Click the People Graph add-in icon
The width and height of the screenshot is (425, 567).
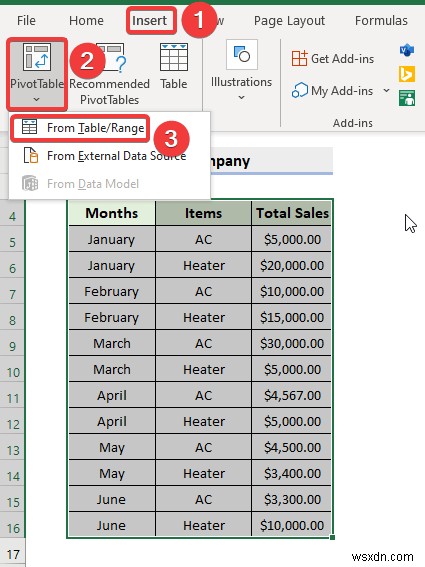click(407, 98)
